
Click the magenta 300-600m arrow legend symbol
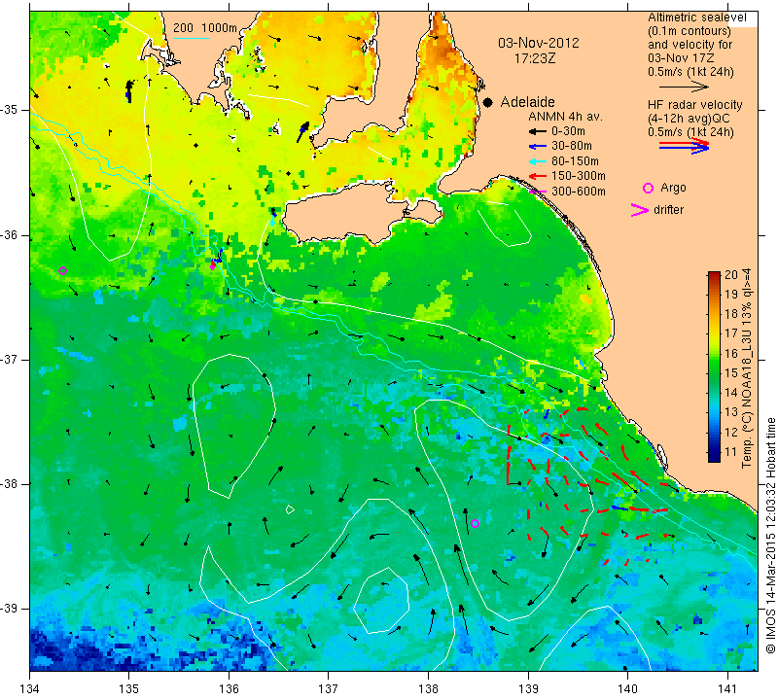point(537,192)
